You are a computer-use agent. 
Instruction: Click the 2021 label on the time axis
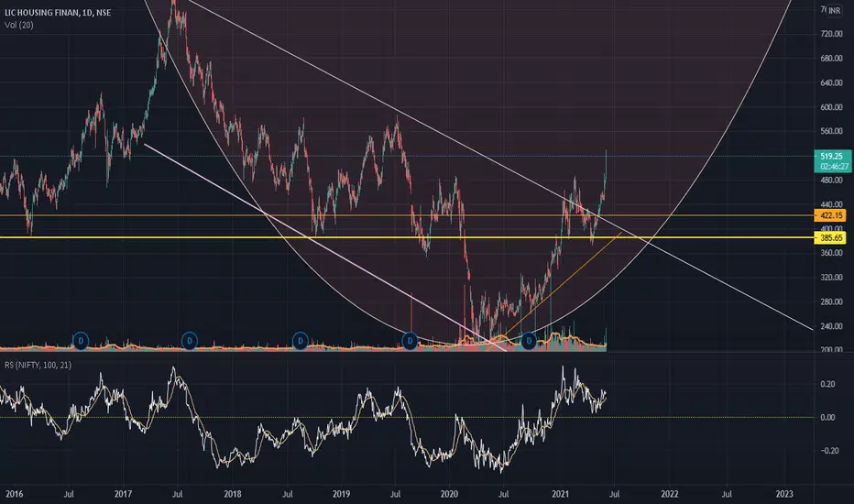tap(561, 494)
